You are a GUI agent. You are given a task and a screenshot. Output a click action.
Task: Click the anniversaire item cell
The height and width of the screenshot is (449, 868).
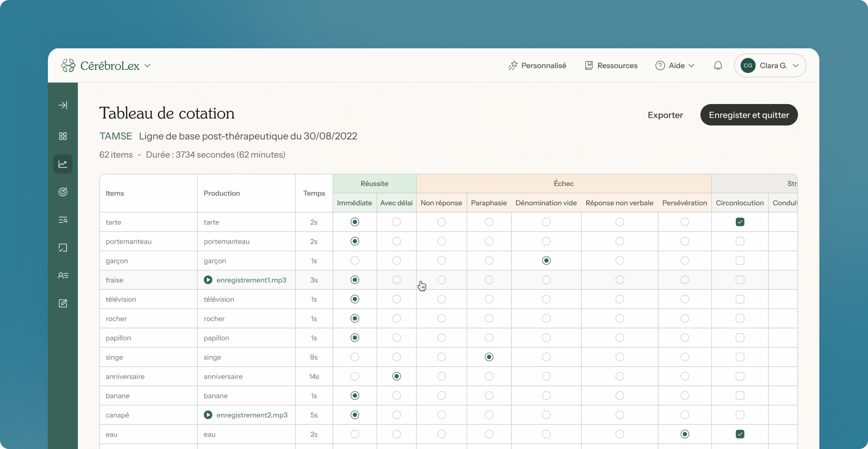[x=149, y=376]
